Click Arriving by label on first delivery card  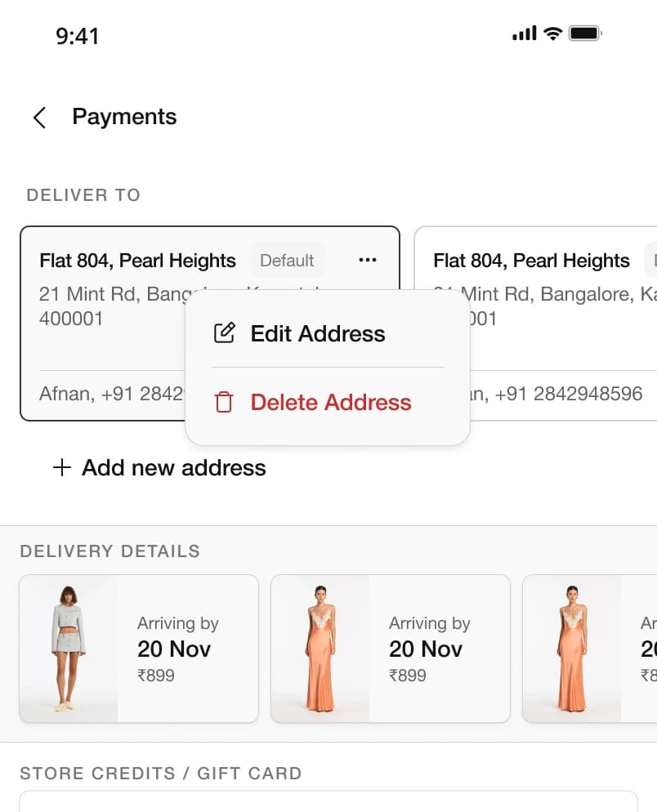tap(177, 623)
